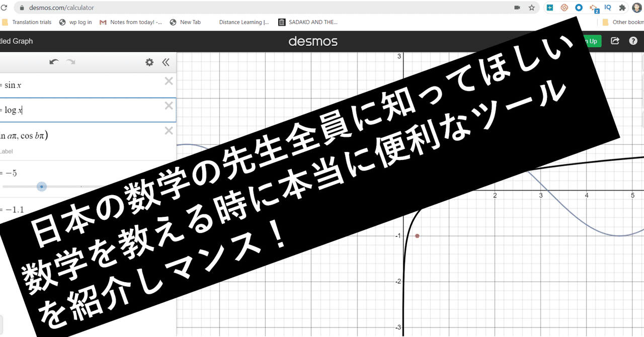Open the blue circle extension icon
644x337 pixels.
click(579, 8)
